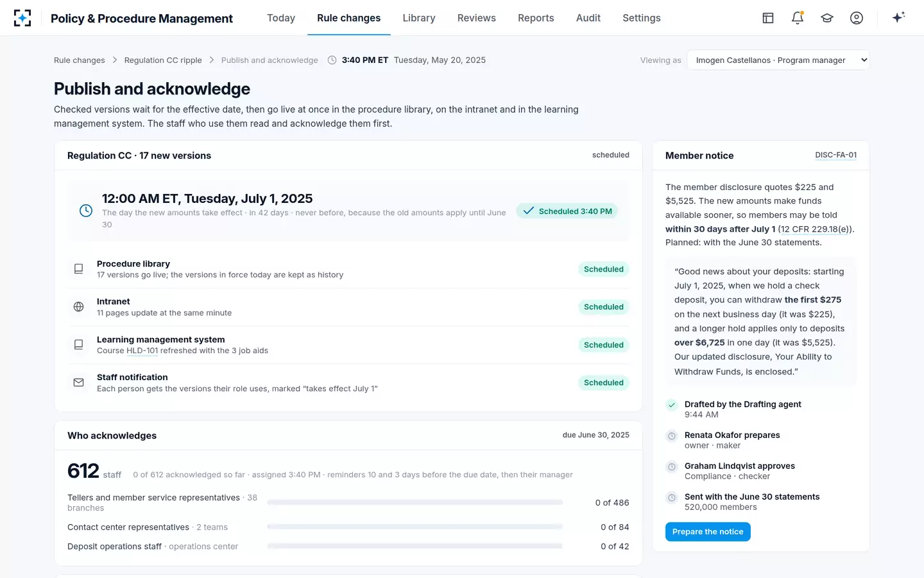Click the clock icon beside 3:40 PM ET
Viewport: 924px width, 578px height.
coord(332,60)
